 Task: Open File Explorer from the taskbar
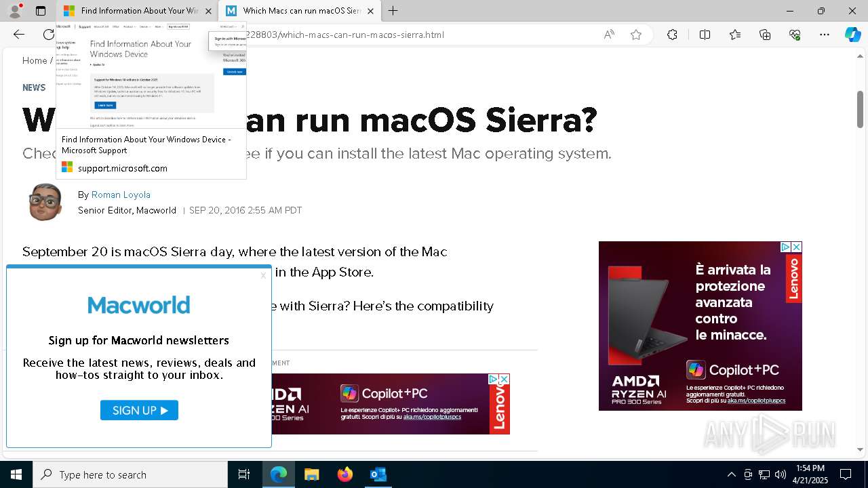(x=312, y=474)
